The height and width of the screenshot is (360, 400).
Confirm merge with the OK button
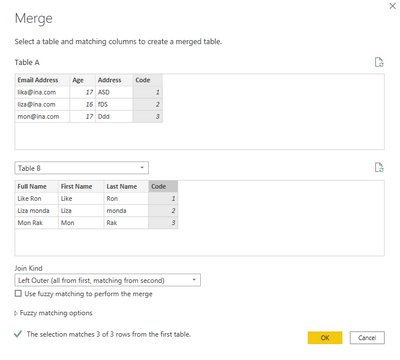click(325, 338)
